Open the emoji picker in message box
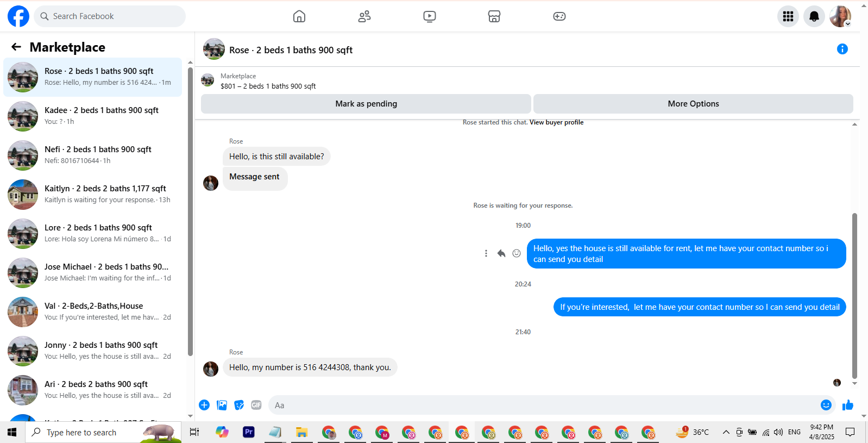Viewport: 868px width, 443px height. point(826,405)
